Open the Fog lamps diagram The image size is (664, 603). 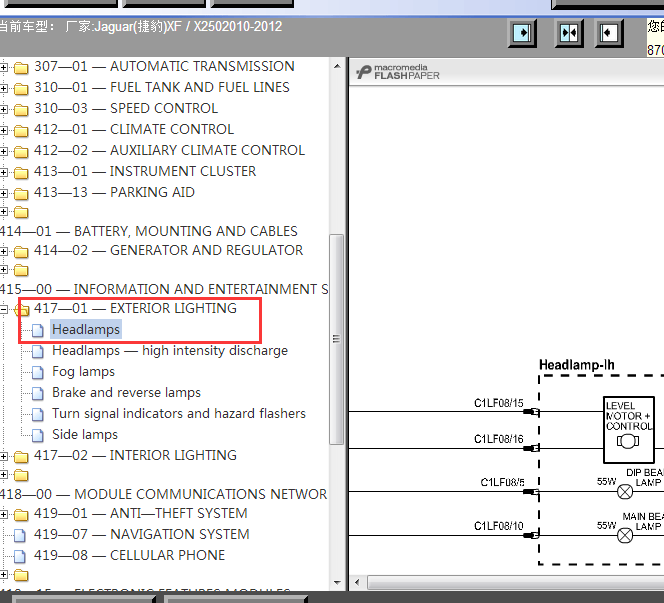click(83, 371)
